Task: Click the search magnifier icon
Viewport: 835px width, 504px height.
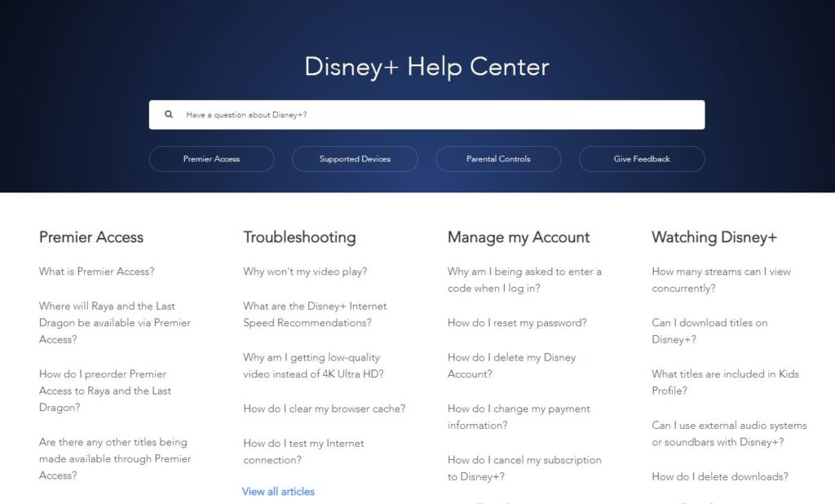Action: point(169,115)
